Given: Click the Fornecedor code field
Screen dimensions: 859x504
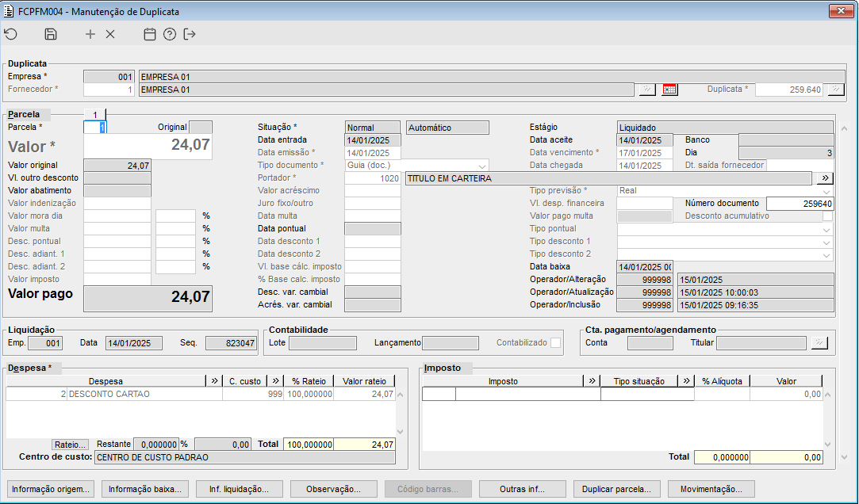Looking at the screenshot, I should coord(109,90).
